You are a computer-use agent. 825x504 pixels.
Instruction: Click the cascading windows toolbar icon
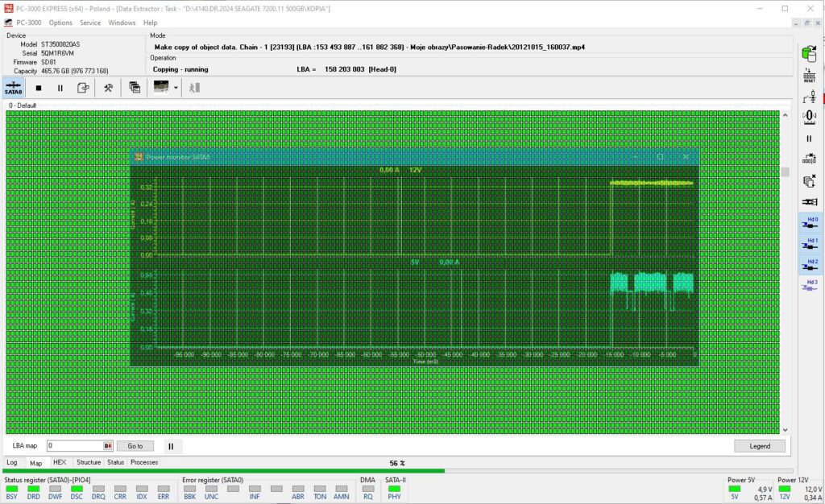135,88
